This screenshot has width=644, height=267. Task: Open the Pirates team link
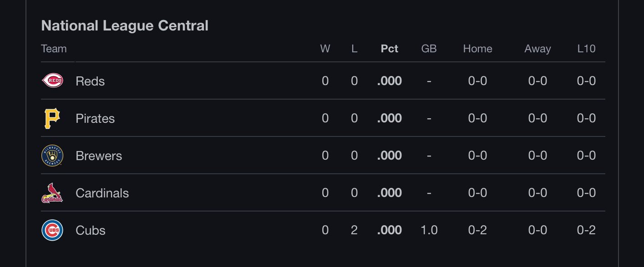[95, 118]
